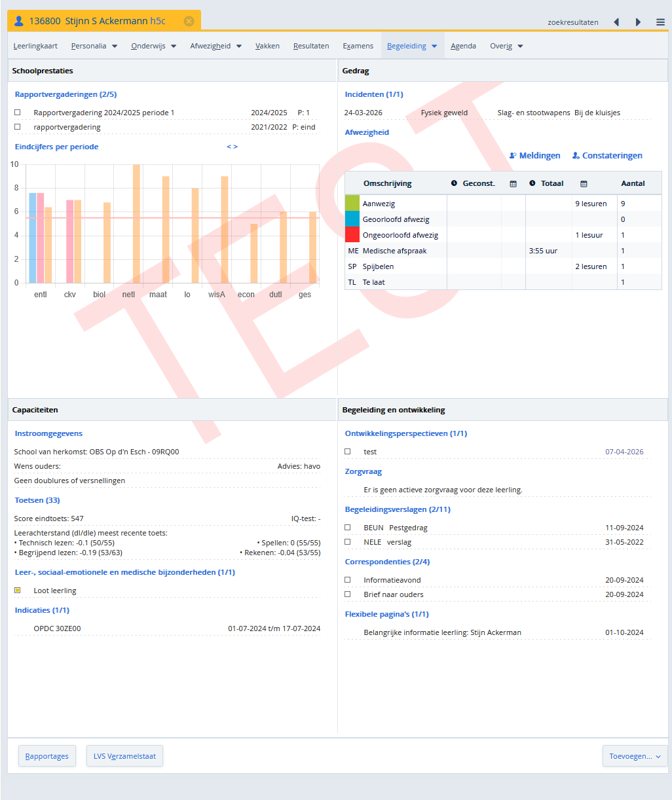Screen dimensions: 672x800
Task: Open the Constateringen link
Action: pos(612,156)
